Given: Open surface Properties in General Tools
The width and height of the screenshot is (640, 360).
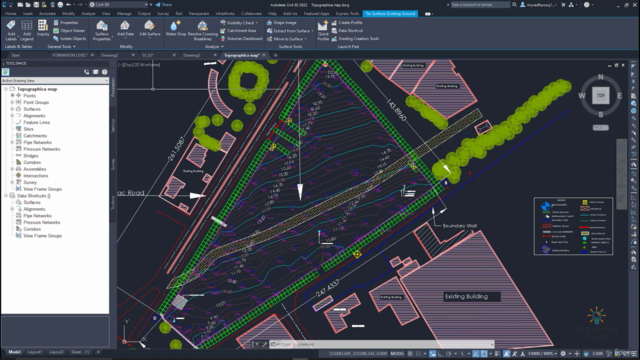Looking at the screenshot, I should [x=66, y=22].
